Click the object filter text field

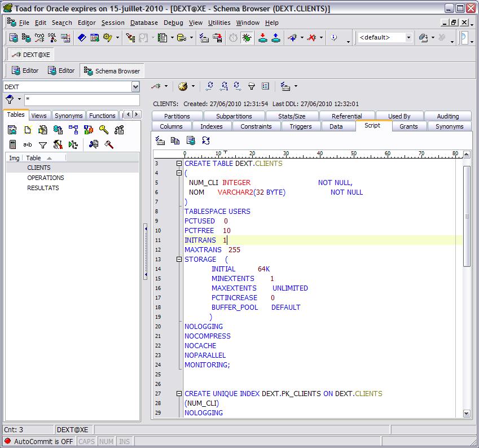point(82,100)
